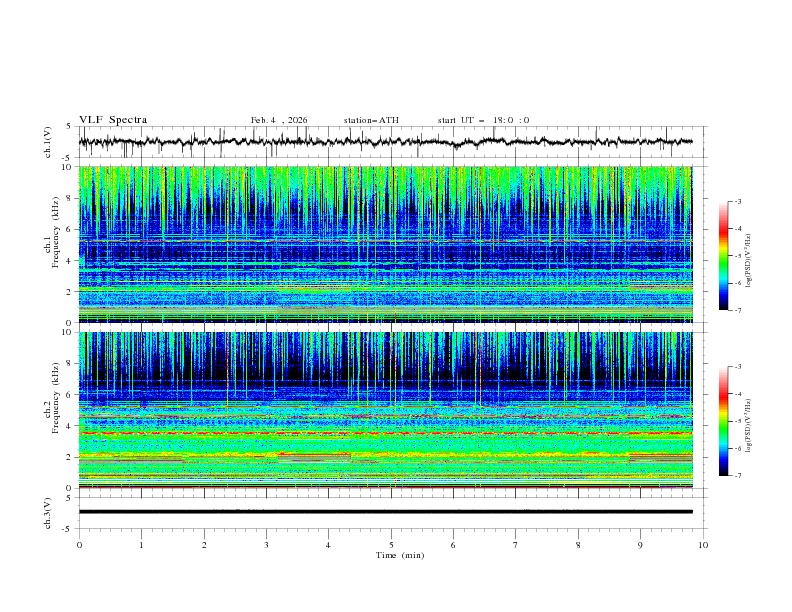Click time axis tick label "7"
This screenshot has height=612, width=792.
516,545
